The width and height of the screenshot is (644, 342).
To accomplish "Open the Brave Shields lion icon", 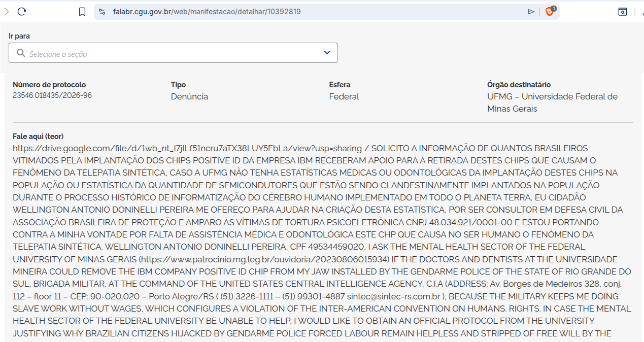I will [550, 11].
